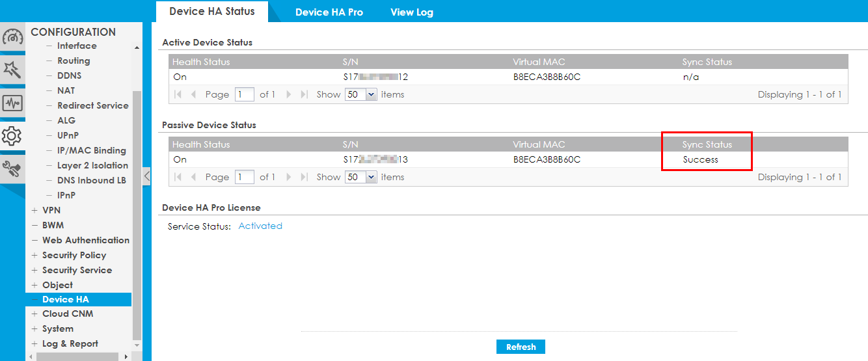
Task: Open the Monitor waveform icon
Action: tap(12, 103)
